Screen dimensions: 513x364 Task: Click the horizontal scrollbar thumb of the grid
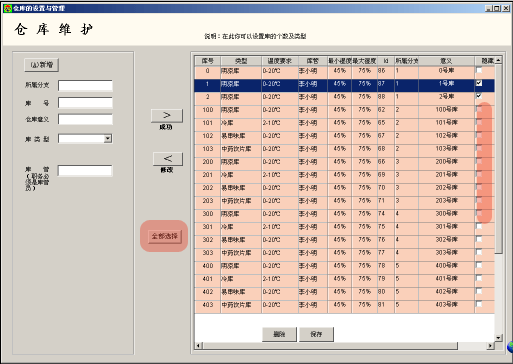pos(330,345)
